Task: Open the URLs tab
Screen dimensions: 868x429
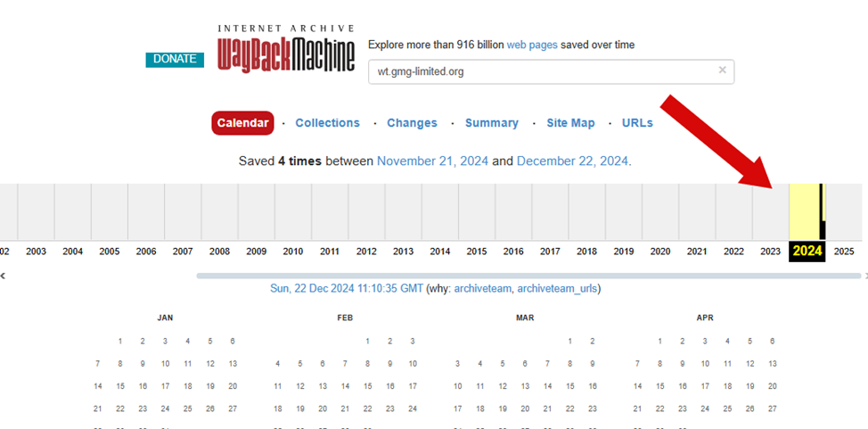Action: pos(637,123)
